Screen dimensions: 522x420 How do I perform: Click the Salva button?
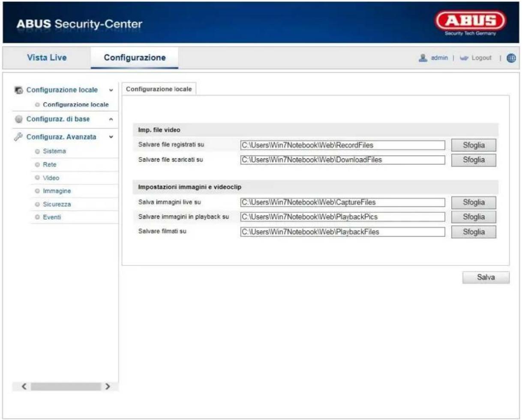(486, 277)
